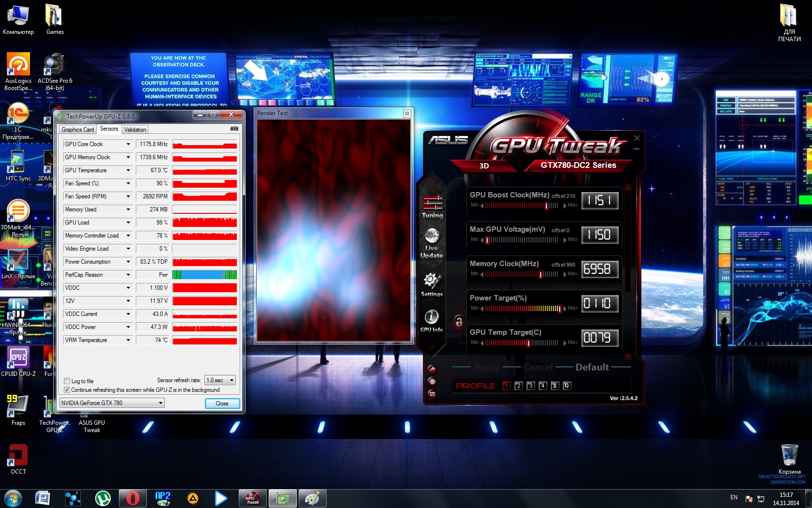This screenshot has width=812, height=508.
Task: Switch to the Validation tab
Action: (135, 130)
